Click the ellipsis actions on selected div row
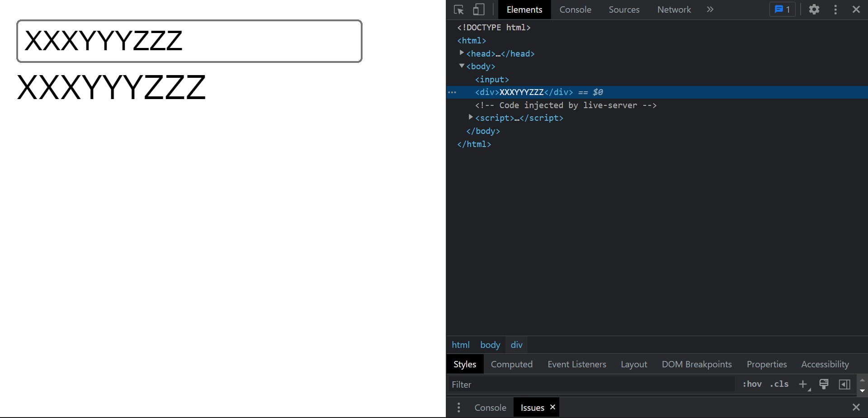 pos(452,92)
